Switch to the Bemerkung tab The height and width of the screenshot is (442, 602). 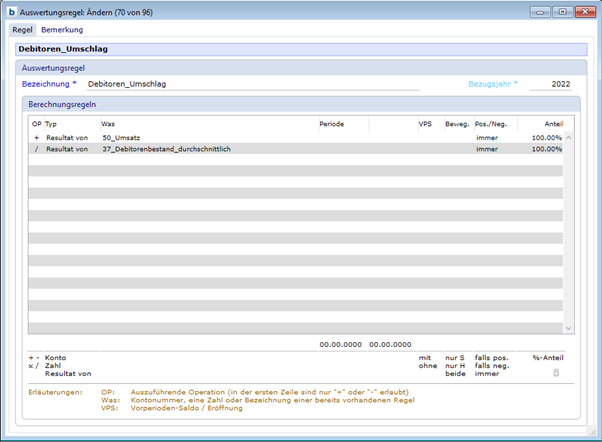click(62, 30)
